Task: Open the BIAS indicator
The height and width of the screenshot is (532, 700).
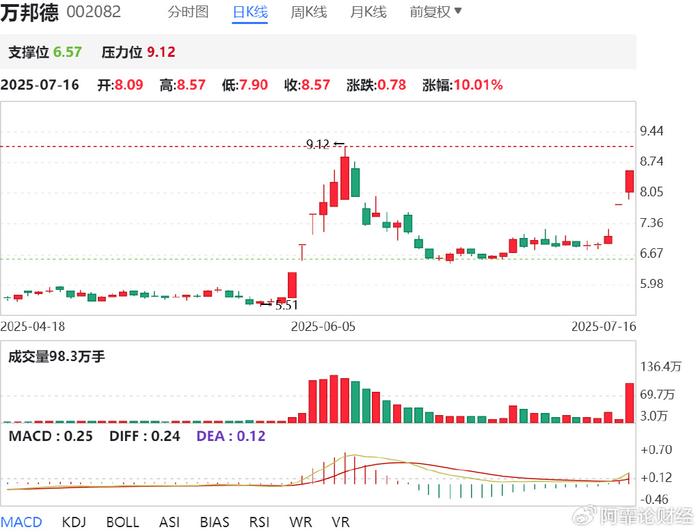Action: [214, 521]
